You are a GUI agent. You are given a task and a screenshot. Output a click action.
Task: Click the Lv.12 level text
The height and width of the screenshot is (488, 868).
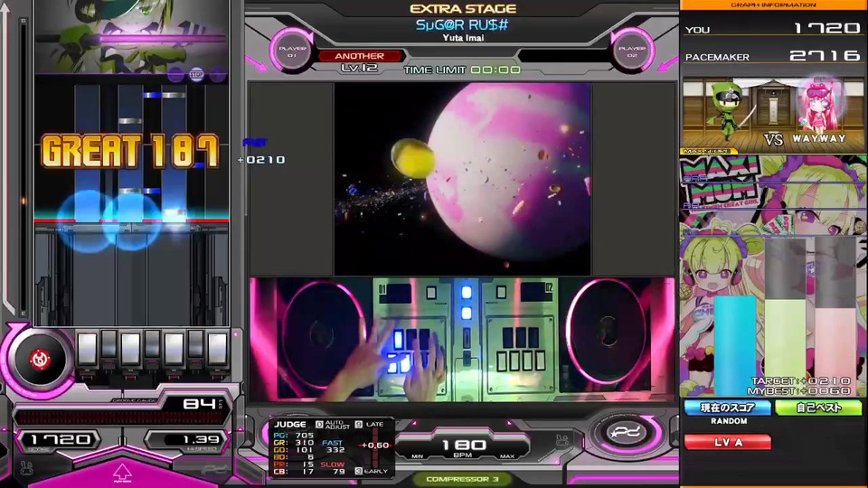tap(359, 68)
